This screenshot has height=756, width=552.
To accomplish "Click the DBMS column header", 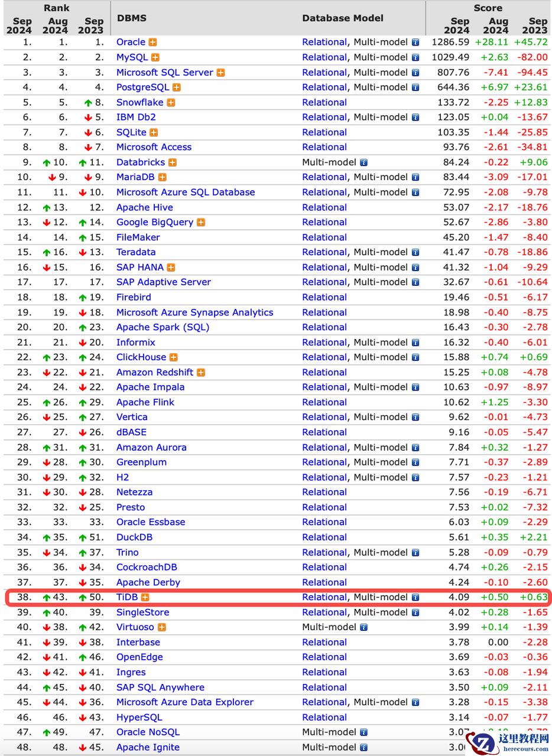I will pyautogui.click(x=132, y=18).
